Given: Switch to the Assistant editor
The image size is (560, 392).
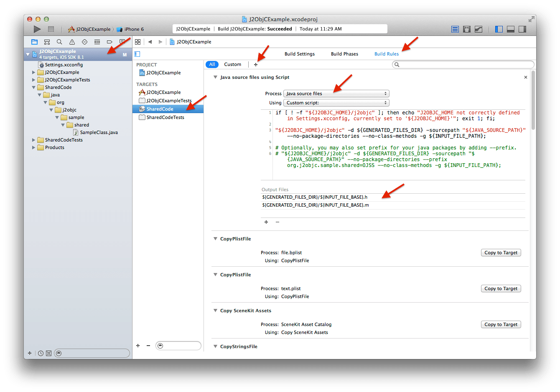Looking at the screenshot, I should 466,29.
